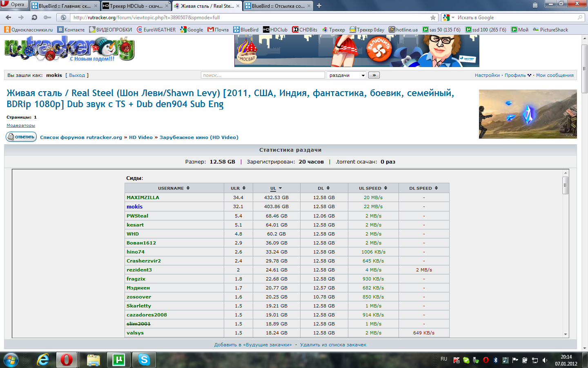
Task: Open seeder 'rezident3' profile link
Action: click(139, 270)
